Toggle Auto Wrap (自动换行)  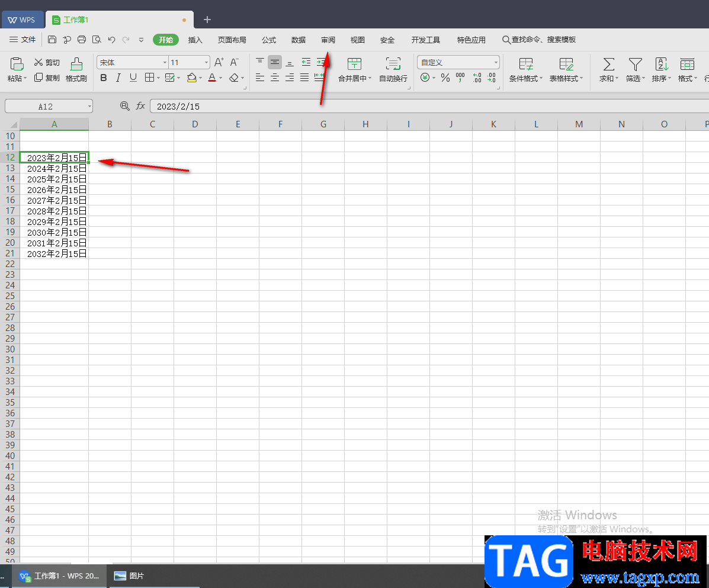tap(393, 70)
